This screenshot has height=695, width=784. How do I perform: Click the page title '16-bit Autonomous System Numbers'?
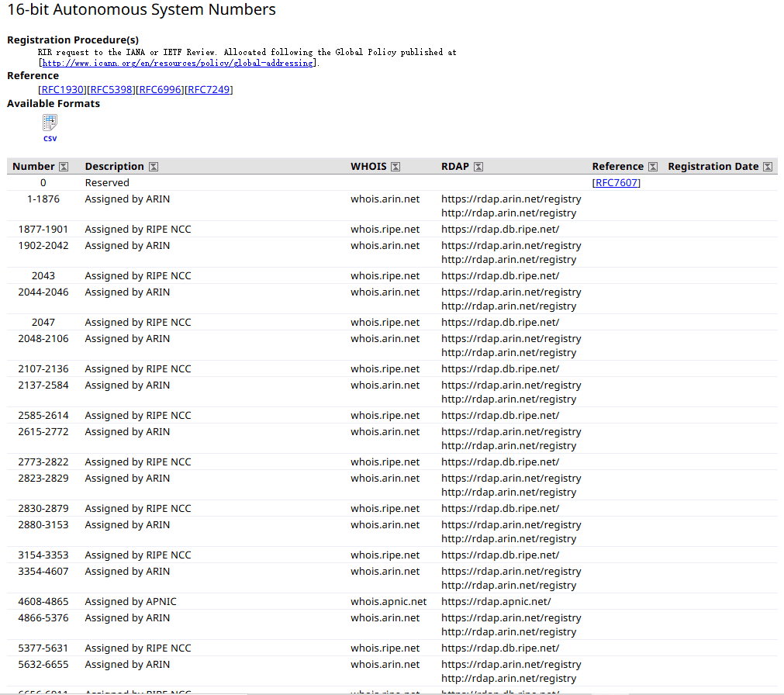141,9
